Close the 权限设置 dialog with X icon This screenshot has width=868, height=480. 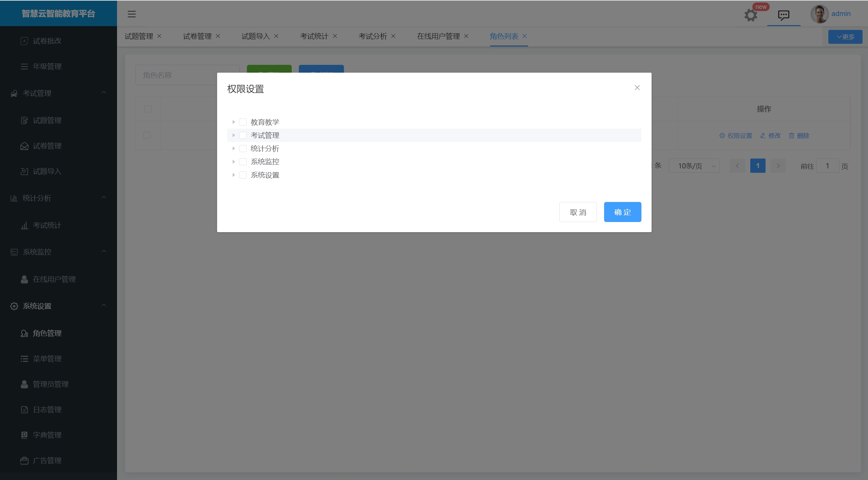click(637, 88)
